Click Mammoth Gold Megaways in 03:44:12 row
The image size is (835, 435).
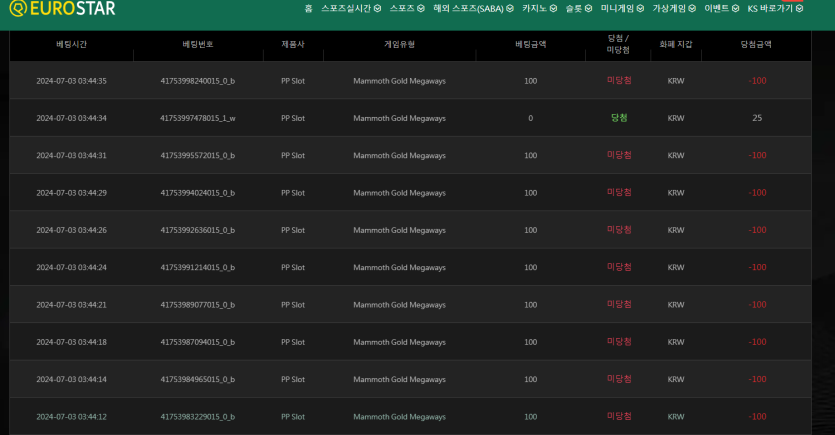(399, 416)
